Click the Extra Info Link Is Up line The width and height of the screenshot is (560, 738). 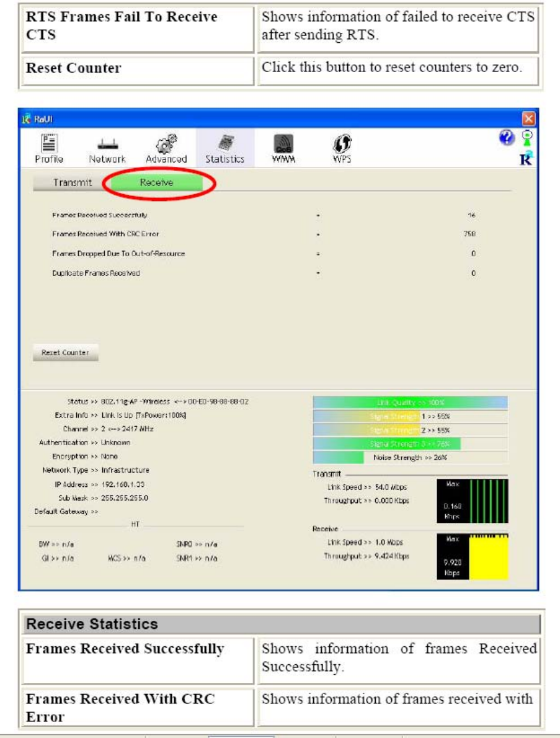[120, 415]
